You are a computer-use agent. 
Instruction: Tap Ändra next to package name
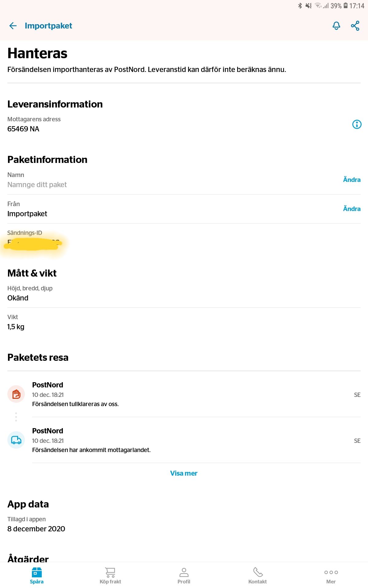coord(351,180)
